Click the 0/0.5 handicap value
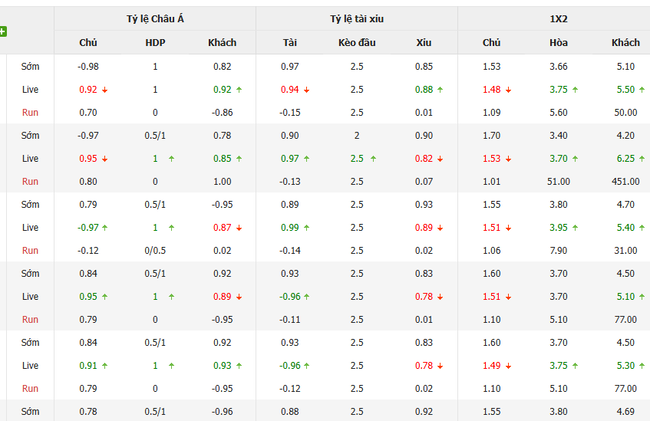650x421 pixels. pyautogui.click(x=155, y=250)
